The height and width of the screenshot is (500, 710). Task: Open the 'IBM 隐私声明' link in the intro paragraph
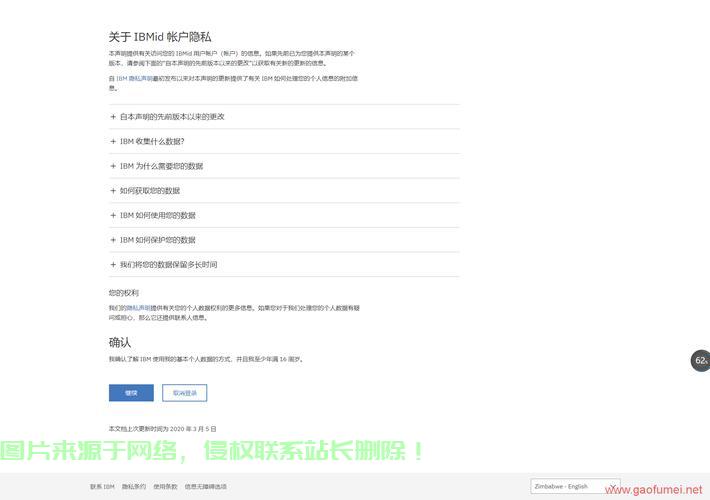coord(134,78)
